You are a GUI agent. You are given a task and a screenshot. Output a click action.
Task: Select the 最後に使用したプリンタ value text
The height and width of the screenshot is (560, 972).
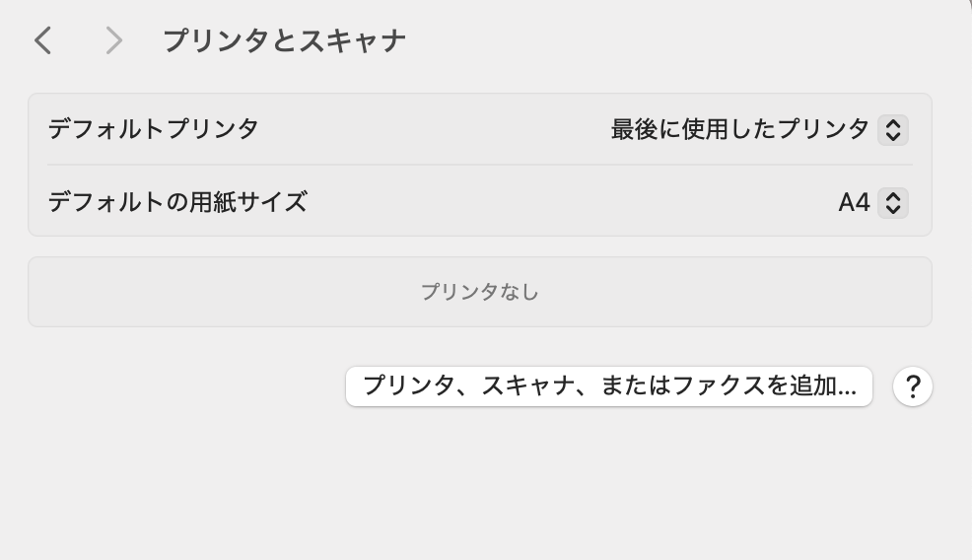click(739, 129)
